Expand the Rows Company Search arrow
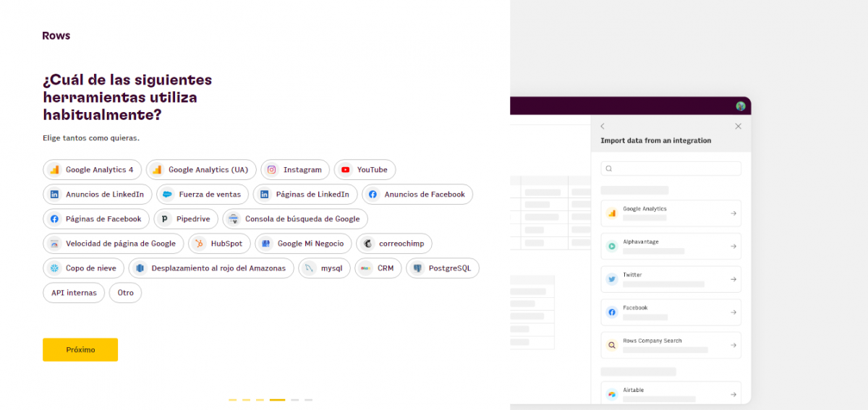 733,345
